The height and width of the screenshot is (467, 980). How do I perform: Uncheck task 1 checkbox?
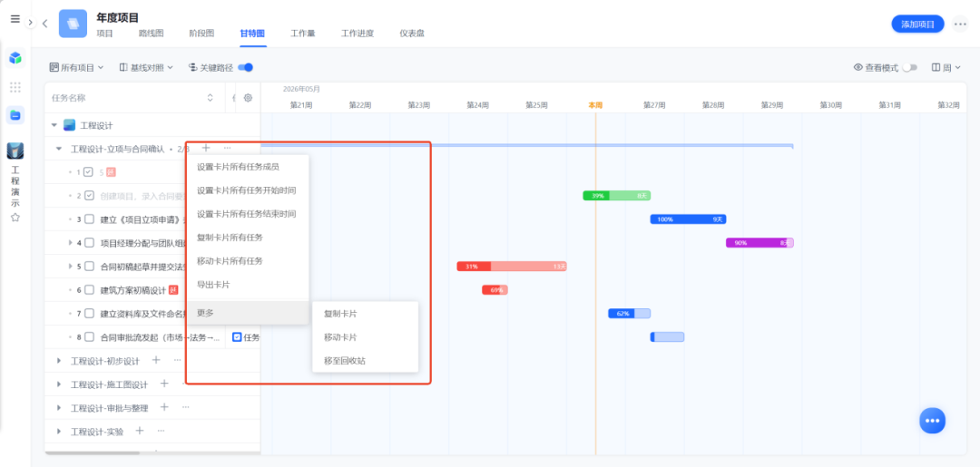89,171
